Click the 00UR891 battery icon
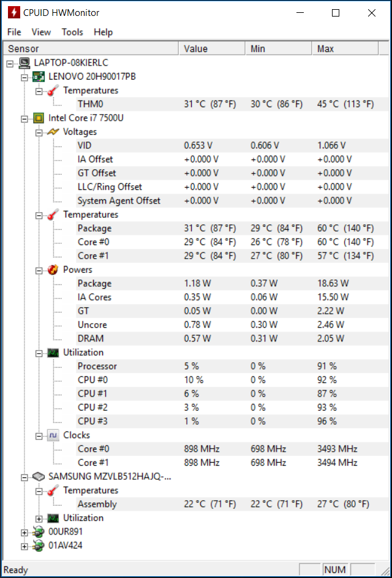Viewport: 392px width, 578px height. pyautogui.click(x=39, y=532)
